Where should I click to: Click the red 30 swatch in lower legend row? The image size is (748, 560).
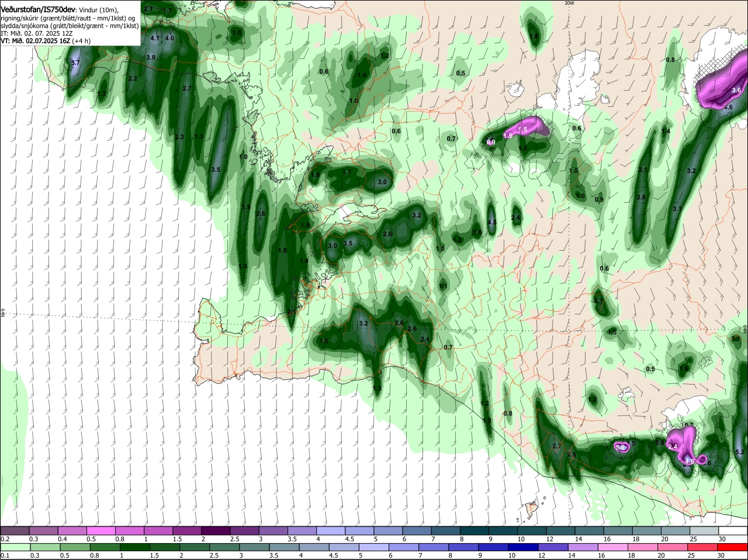733,547
